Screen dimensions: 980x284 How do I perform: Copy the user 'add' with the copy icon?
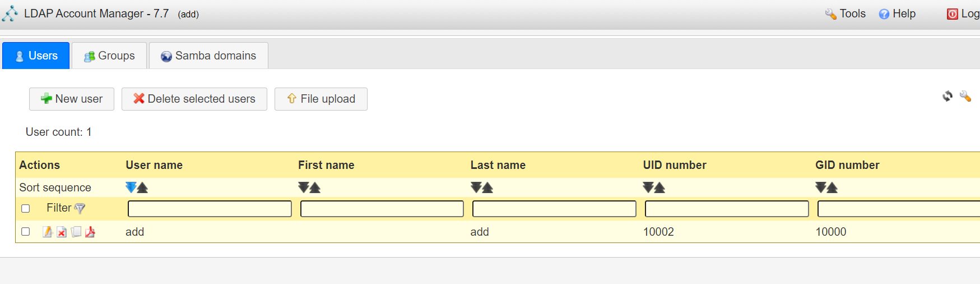tap(76, 232)
